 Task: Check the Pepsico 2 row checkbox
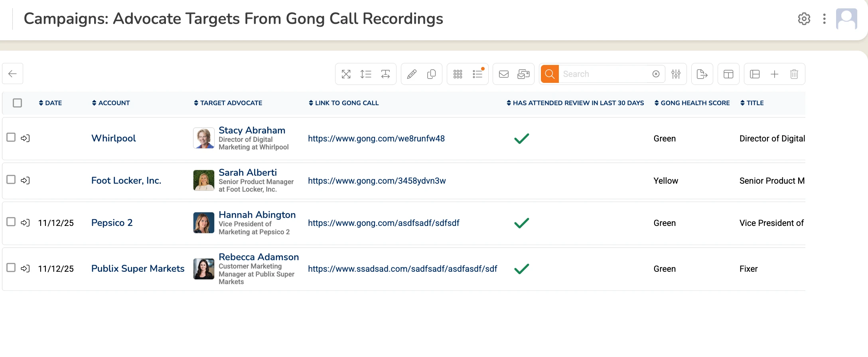pos(11,222)
